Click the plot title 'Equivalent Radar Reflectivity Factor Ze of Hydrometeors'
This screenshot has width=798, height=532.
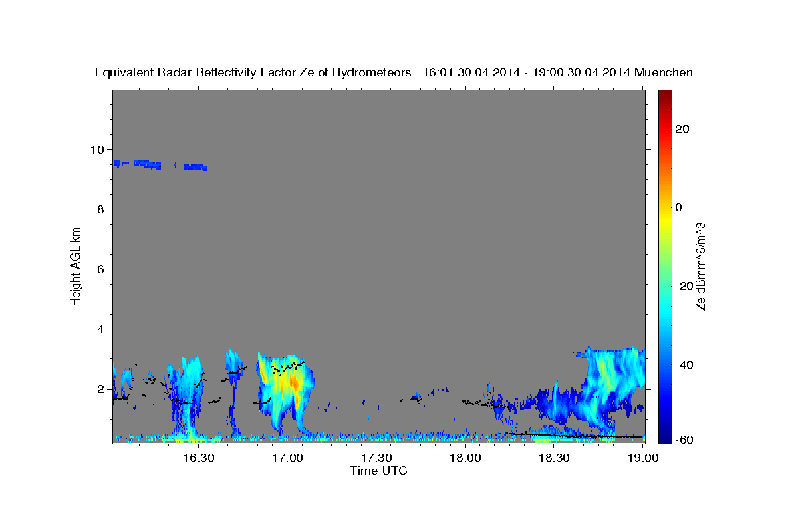pos(253,73)
